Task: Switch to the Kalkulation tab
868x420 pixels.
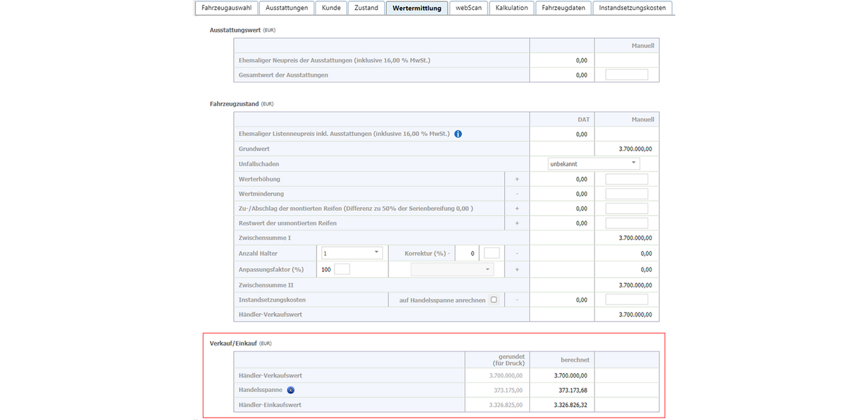Action: 511,8
